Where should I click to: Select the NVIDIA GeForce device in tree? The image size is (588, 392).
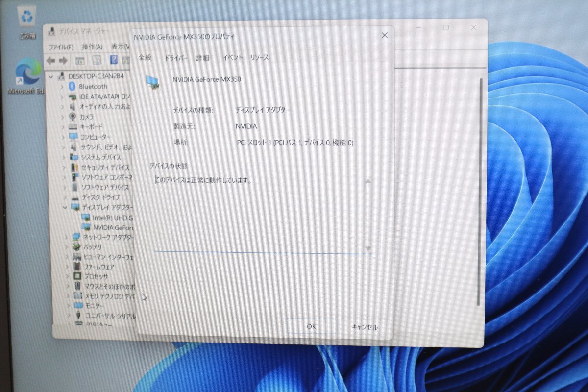point(108,227)
